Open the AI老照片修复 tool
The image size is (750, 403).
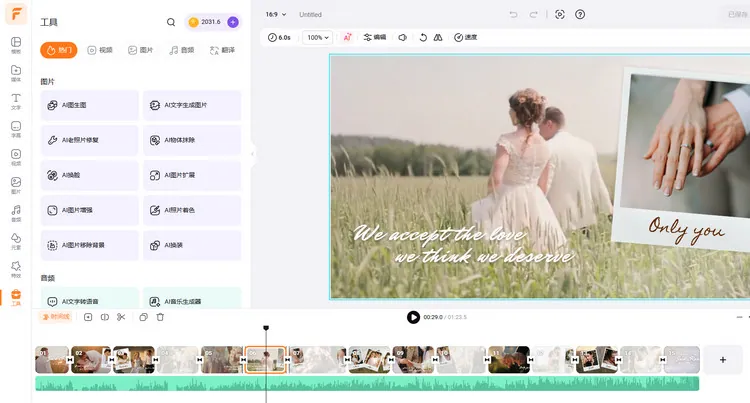pos(89,140)
